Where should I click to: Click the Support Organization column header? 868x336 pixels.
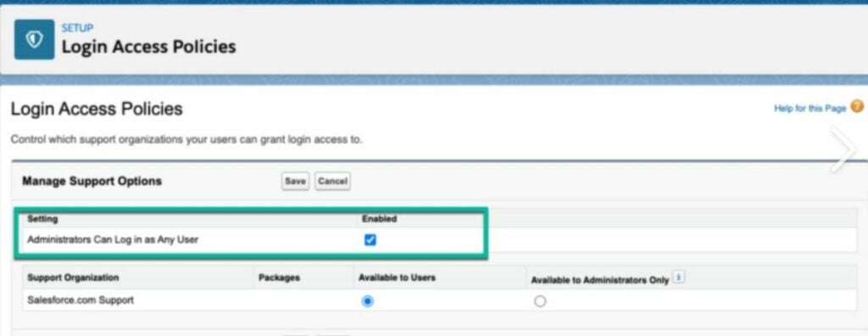73,277
